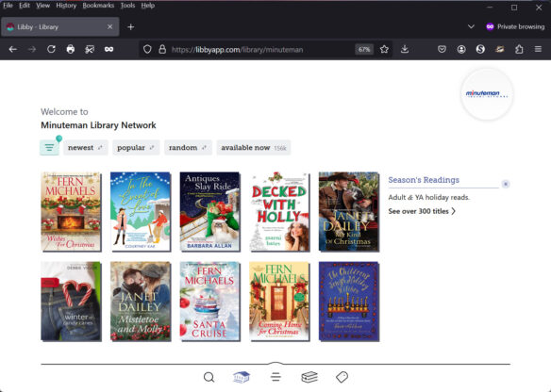Open the Firefox account icon
Image resolution: width=551 pixels, height=392 pixels.
[x=461, y=50]
